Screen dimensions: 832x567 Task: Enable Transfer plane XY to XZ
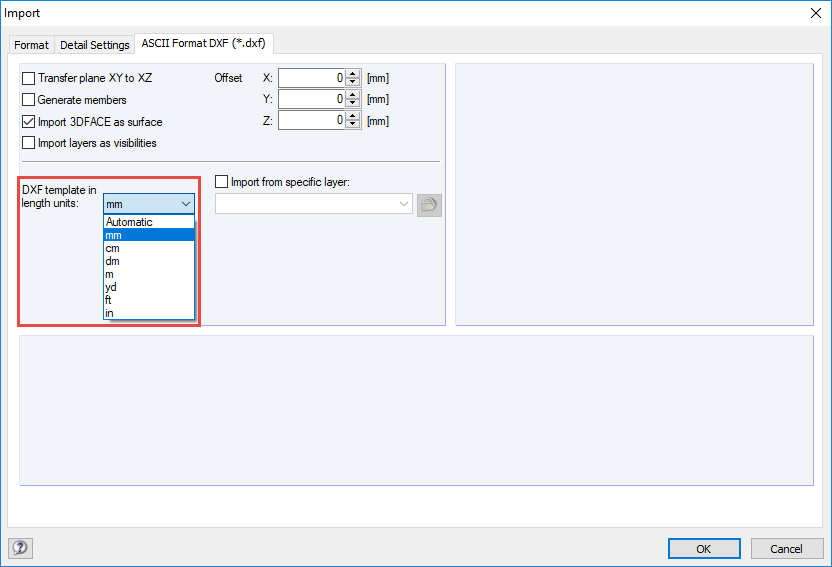(x=29, y=78)
